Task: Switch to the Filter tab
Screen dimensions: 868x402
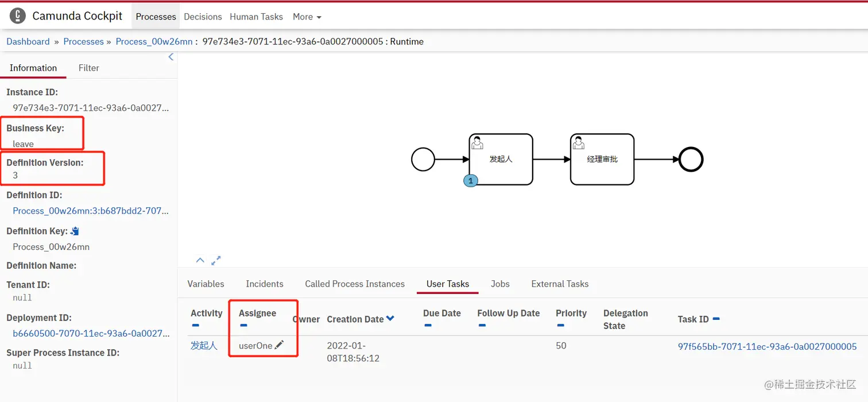Action: pyautogui.click(x=89, y=68)
